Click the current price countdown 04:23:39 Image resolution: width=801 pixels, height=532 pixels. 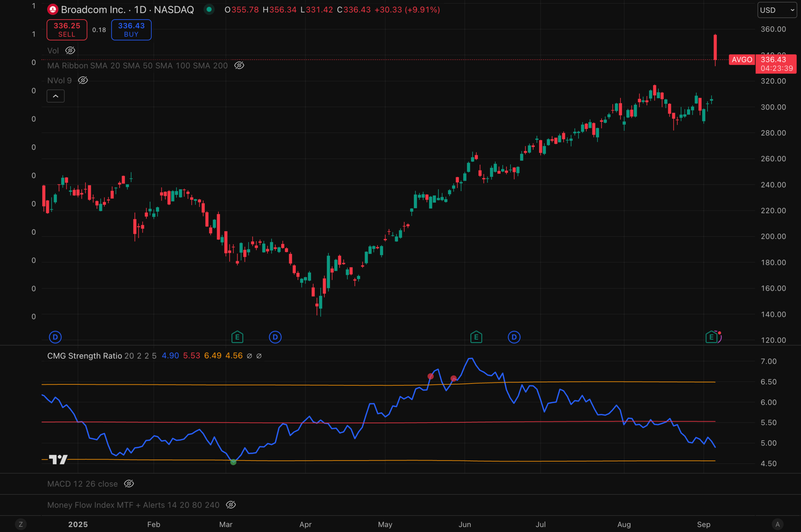(x=776, y=68)
